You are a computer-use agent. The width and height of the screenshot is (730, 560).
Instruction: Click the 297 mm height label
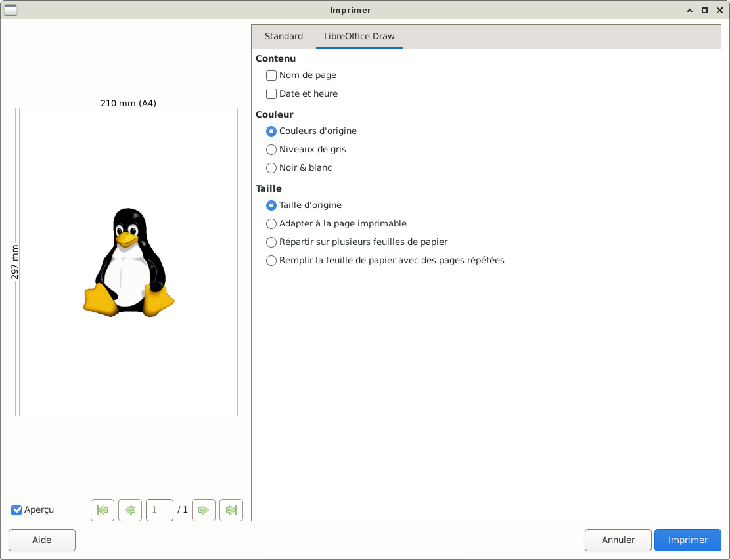[15, 262]
